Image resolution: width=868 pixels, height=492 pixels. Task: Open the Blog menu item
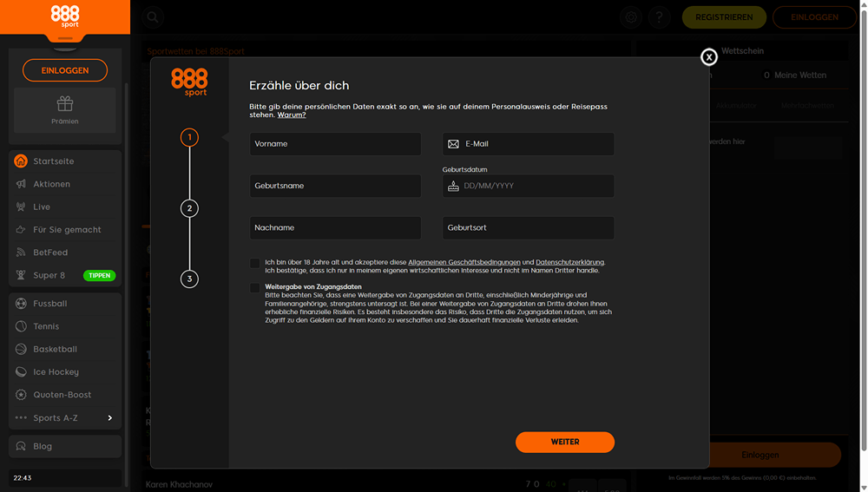(65, 446)
